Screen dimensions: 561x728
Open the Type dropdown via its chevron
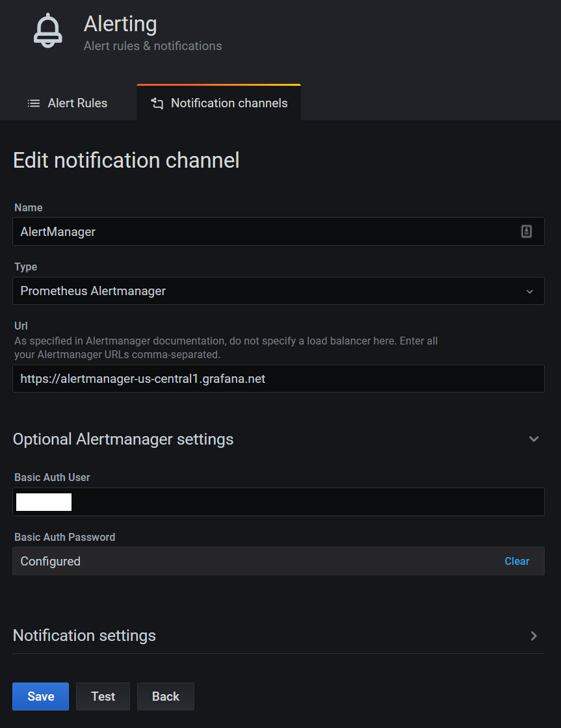click(x=529, y=291)
